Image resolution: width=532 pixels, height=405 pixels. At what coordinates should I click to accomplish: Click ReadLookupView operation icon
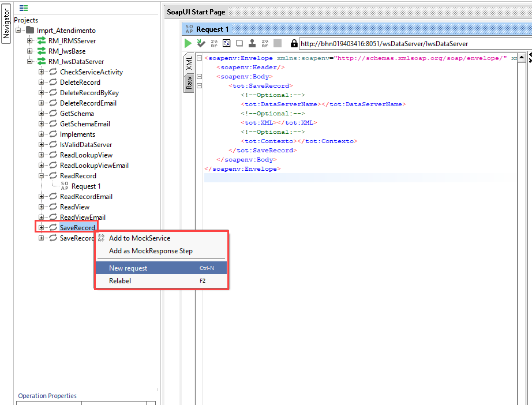[x=53, y=155]
